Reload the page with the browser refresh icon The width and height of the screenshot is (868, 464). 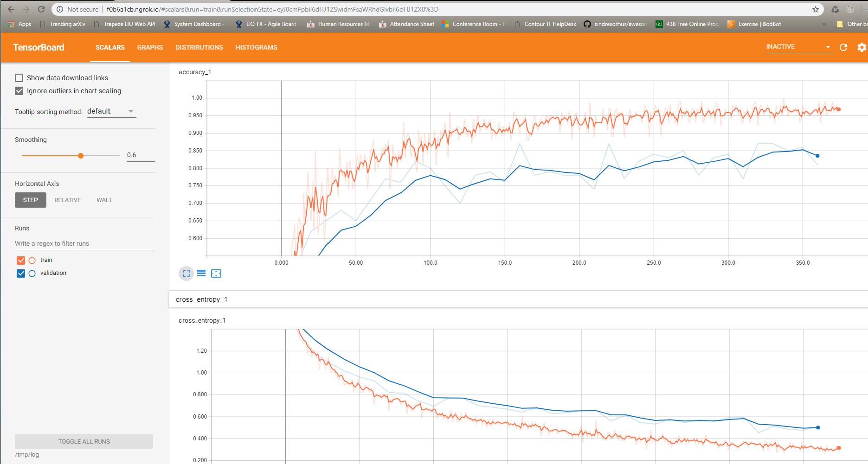click(x=41, y=9)
